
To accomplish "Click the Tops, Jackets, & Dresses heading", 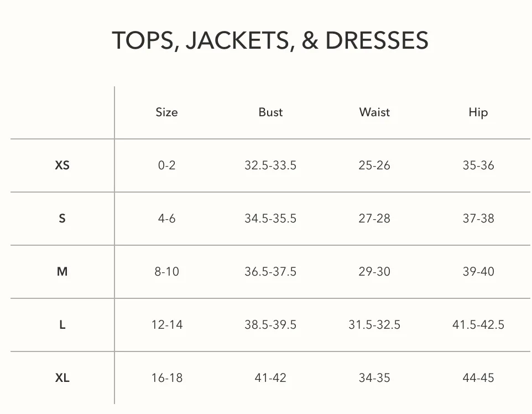I will [270, 40].
